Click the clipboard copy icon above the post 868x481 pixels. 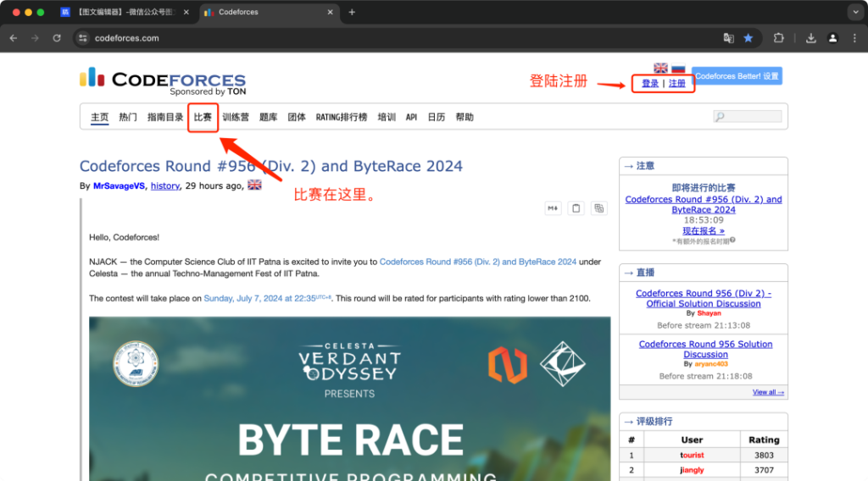pyautogui.click(x=576, y=208)
